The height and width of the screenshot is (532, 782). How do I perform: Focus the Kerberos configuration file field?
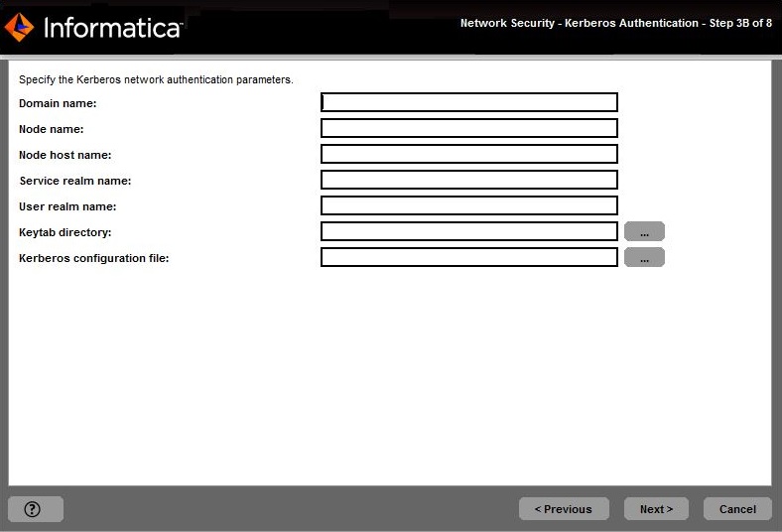469,257
